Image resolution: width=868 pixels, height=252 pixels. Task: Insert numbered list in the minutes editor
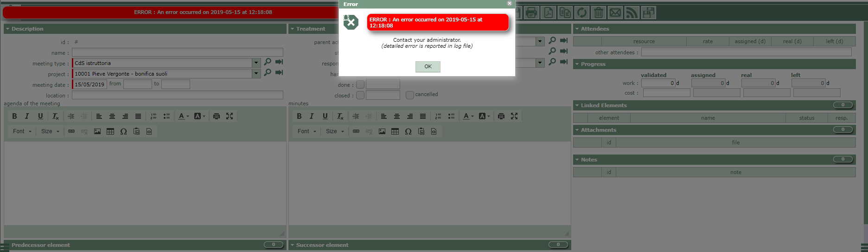(x=438, y=116)
